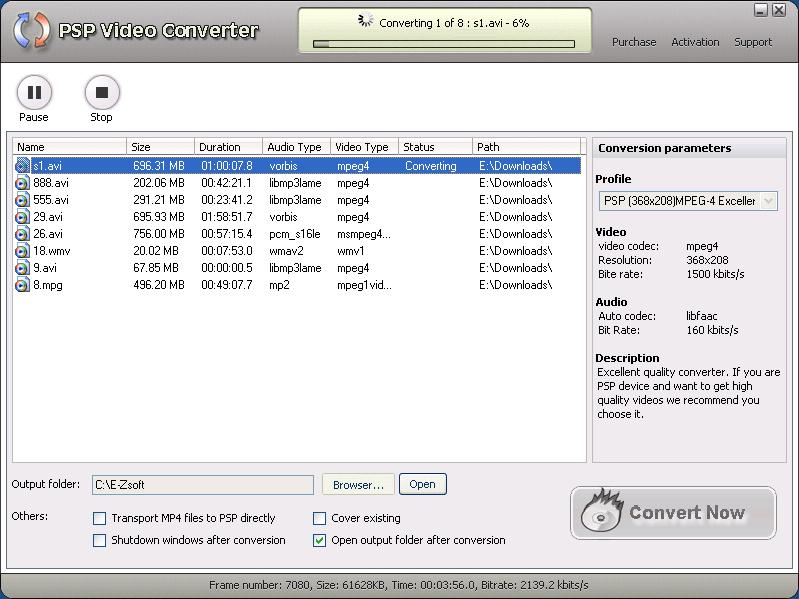This screenshot has height=599, width=799.
Task: Stop the conversion with the Stop button
Action: (102, 92)
